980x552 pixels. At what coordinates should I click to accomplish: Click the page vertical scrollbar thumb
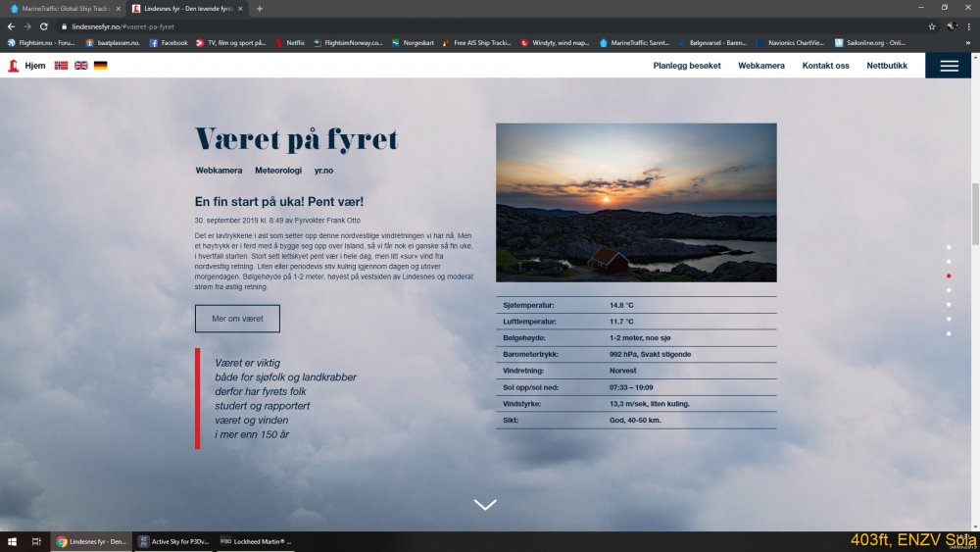pos(976,214)
